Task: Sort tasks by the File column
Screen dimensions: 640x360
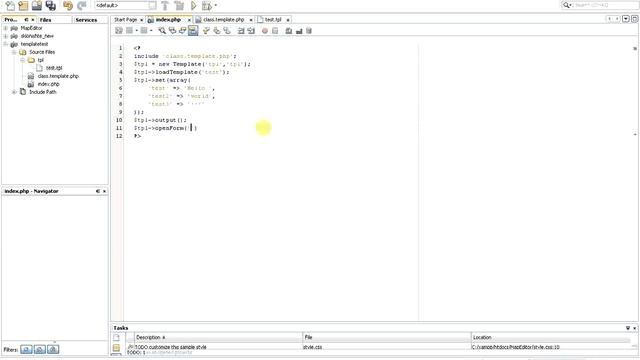Action: 387,338
